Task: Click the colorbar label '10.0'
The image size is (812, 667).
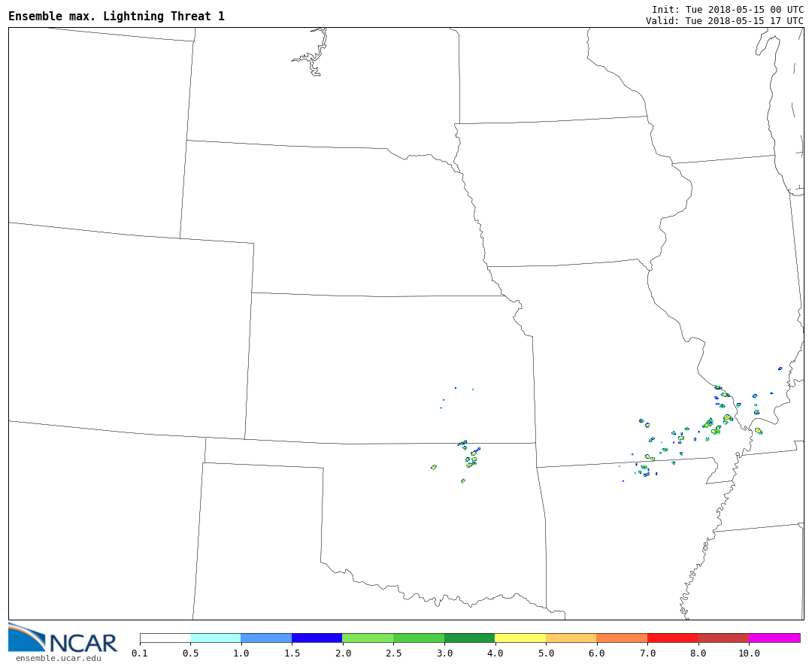Action: tap(749, 653)
